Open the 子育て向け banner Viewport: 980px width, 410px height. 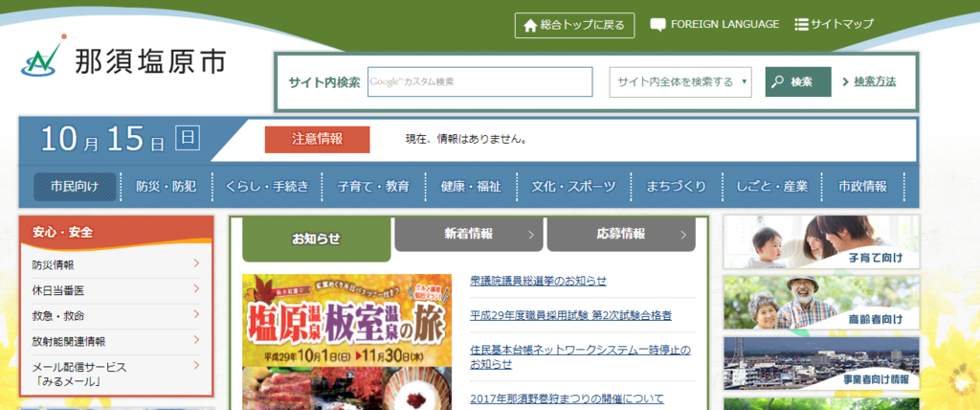[821, 242]
